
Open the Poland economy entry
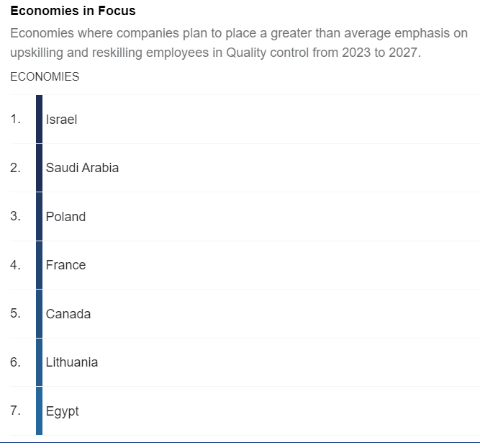65,217
